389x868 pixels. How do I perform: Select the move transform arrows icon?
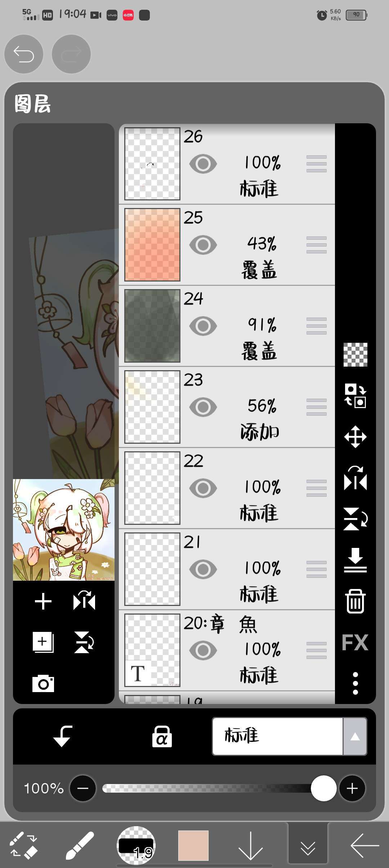(355, 437)
